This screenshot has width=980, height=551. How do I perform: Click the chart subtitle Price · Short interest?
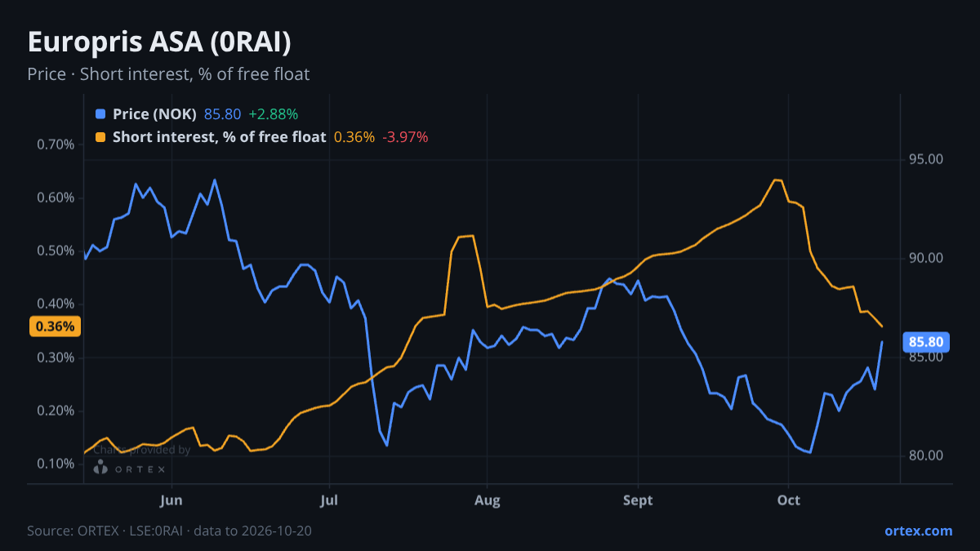168,74
